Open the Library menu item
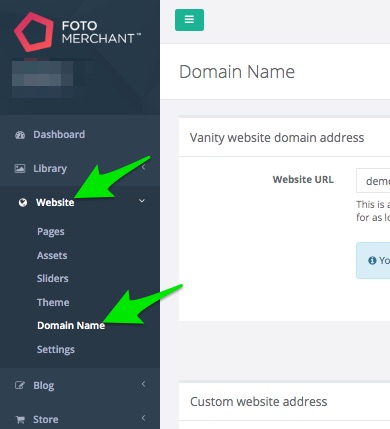Viewport: 390px width, 429px height. pos(50,169)
